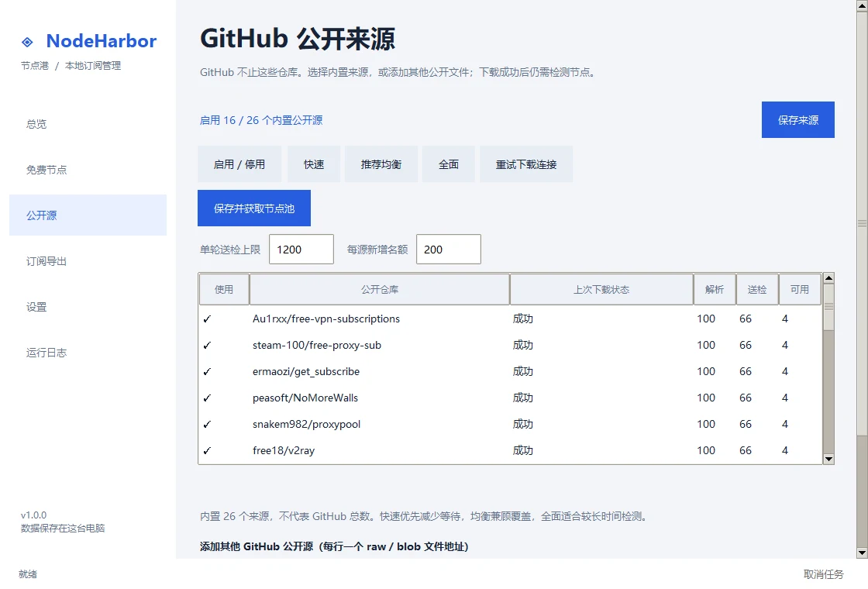Click the table scrollbar thumb
The image size is (868, 589).
(828, 307)
